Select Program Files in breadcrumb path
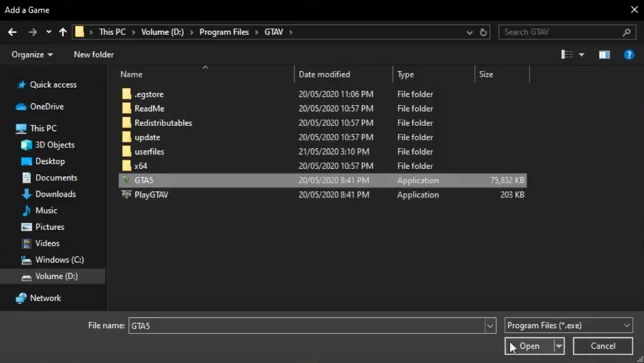 (224, 32)
